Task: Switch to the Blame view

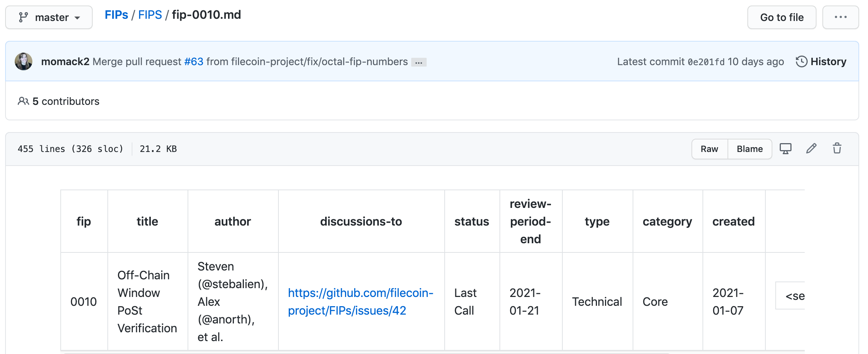Action: click(x=750, y=149)
